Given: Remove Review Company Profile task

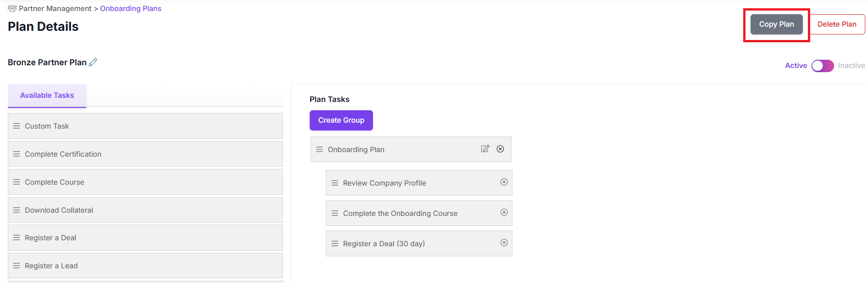Looking at the screenshot, I should [x=504, y=182].
